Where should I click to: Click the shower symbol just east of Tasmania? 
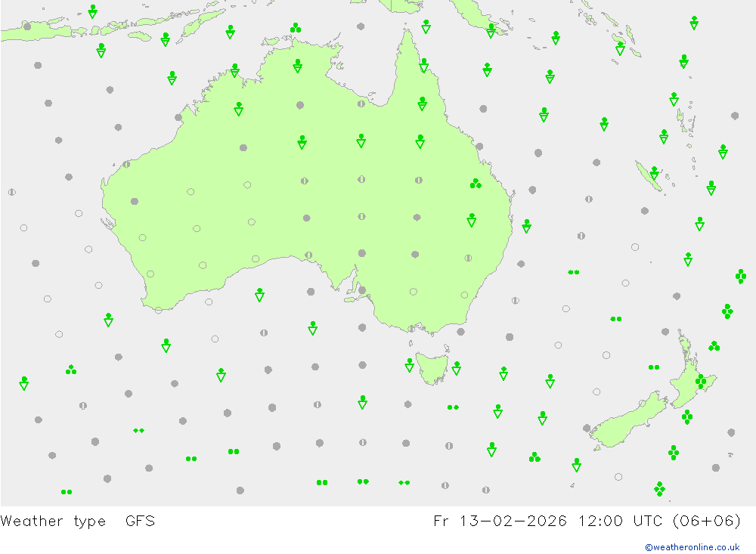(x=457, y=368)
